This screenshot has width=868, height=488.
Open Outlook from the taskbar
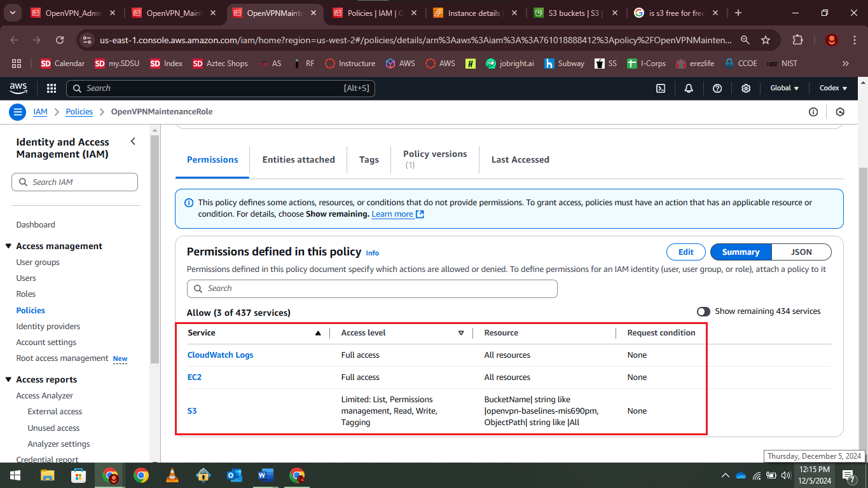[x=234, y=475]
